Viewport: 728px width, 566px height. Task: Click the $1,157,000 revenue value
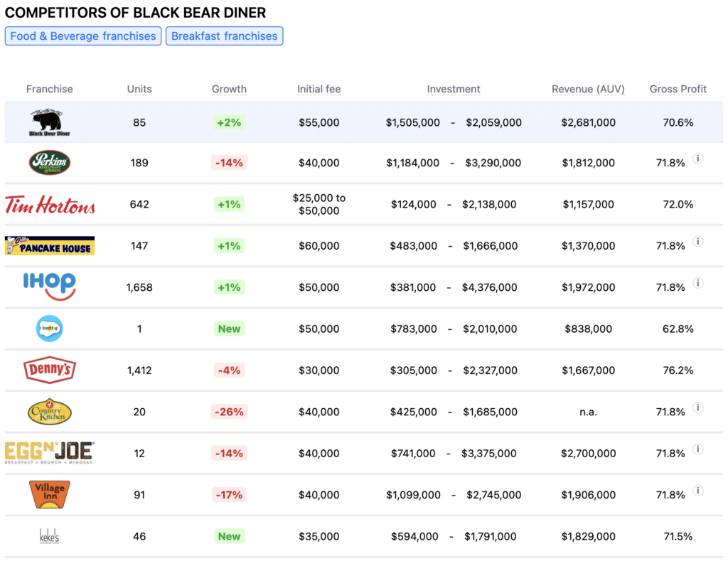[588, 204]
